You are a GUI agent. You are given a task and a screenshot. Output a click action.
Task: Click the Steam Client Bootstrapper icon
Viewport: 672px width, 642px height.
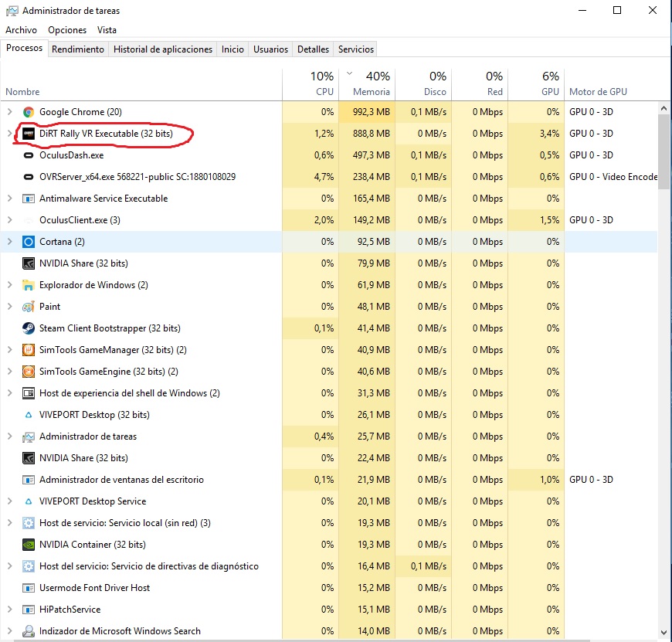point(29,328)
